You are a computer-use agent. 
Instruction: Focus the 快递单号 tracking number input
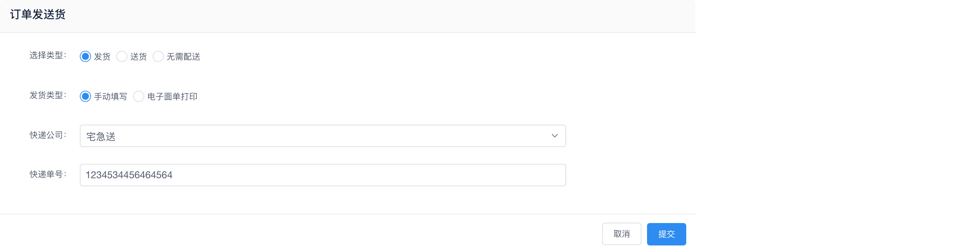click(x=322, y=175)
